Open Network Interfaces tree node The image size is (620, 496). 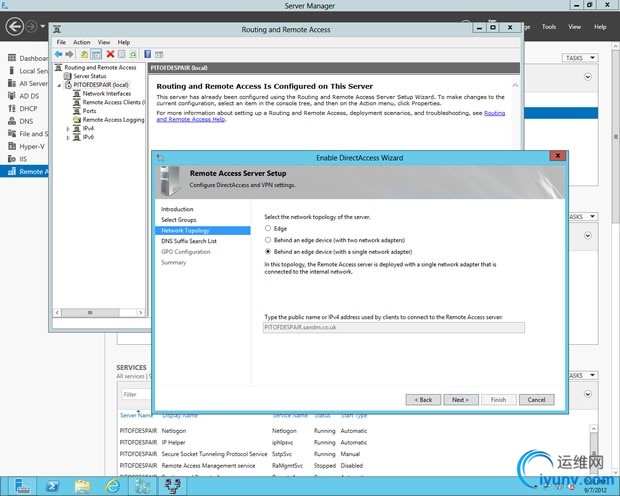click(x=107, y=93)
